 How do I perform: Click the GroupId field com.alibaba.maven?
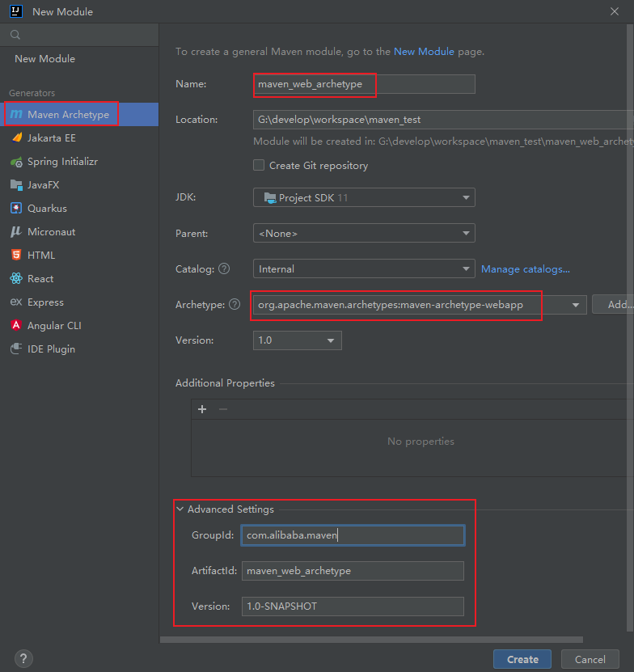pos(353,535)
